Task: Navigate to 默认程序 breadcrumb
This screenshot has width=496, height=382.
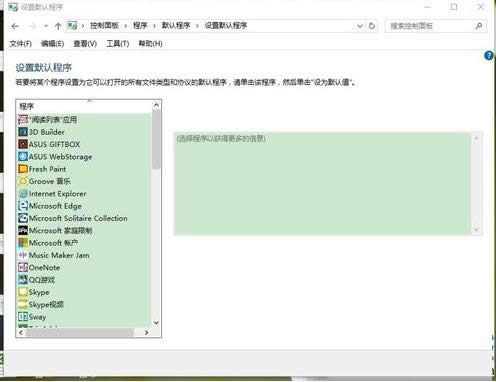Action: [176, 26]
